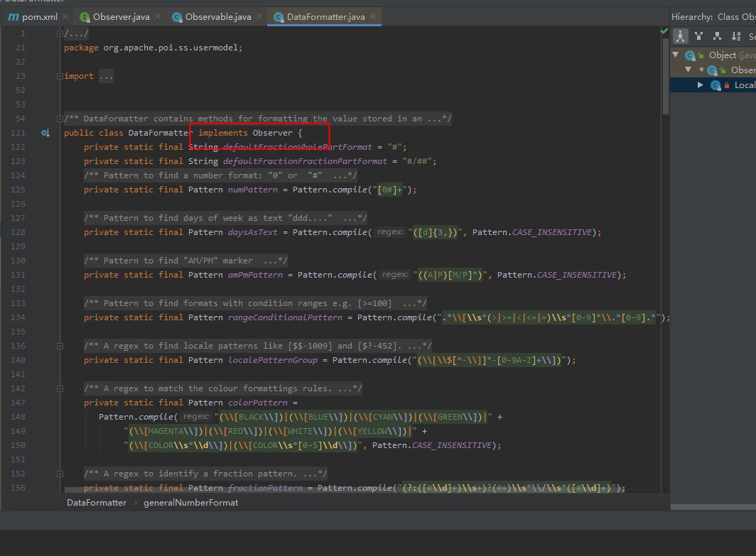Select the DataFormatter.java tab
Image resolution: width=756 pixels, height=556 pixels.
coord(325,17)
